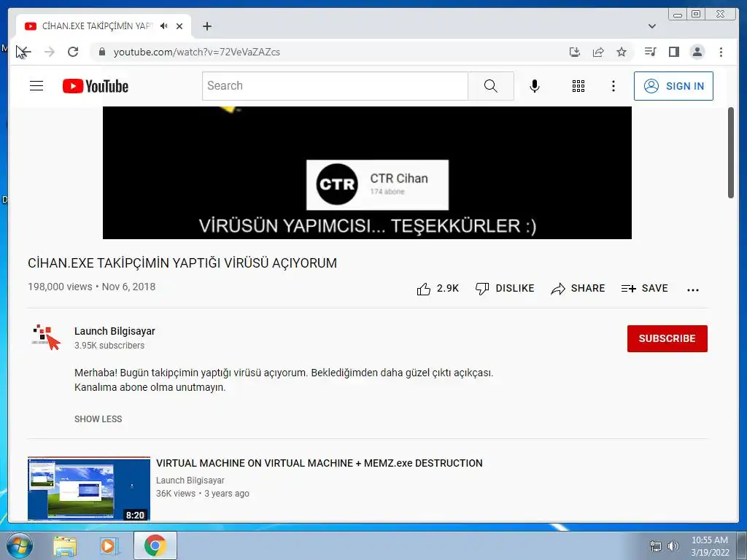Click CTR Cihan card in video

coord(377,184)
